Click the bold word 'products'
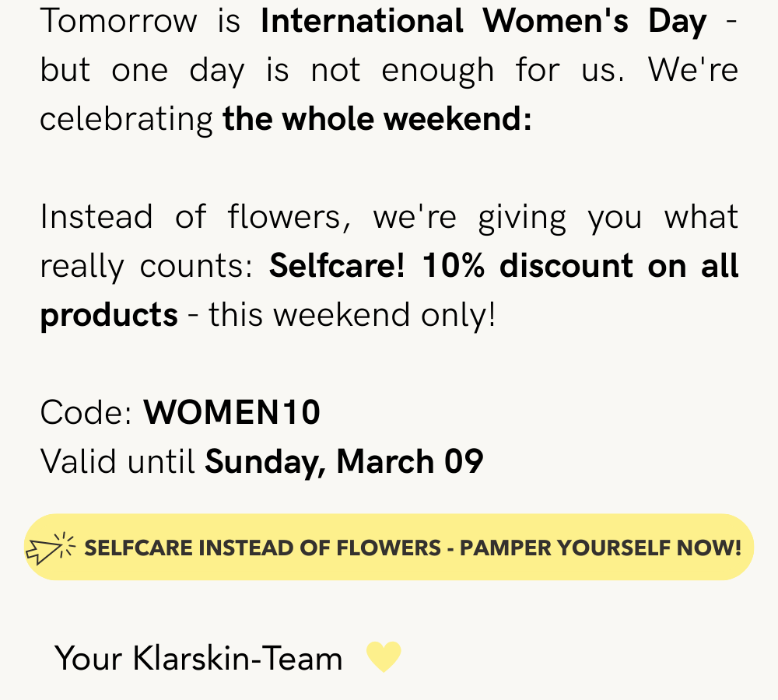The image size is (778, 700). (109, 316)
